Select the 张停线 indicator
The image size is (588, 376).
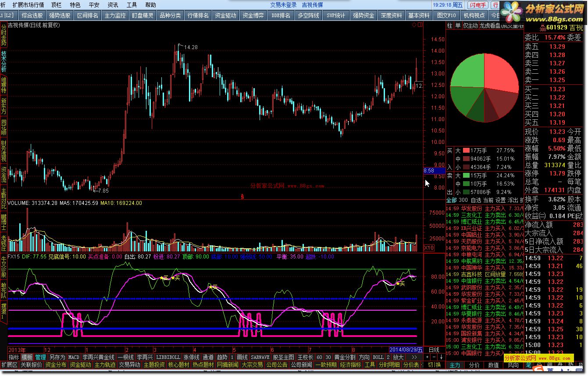click(x=191, y=357)
